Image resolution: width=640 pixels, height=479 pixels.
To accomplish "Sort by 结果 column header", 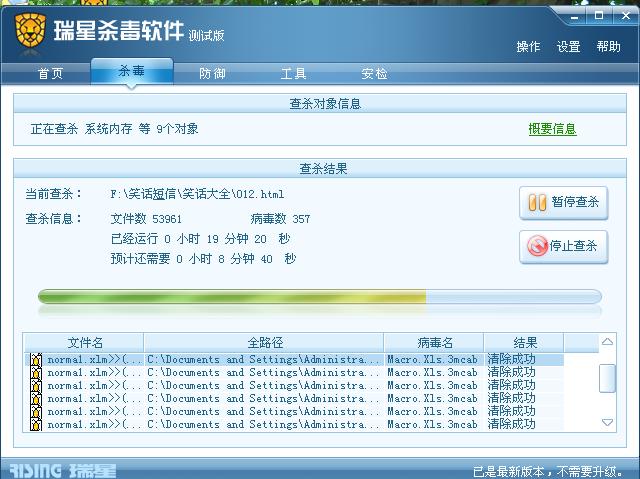I will (x=524, y=342).
